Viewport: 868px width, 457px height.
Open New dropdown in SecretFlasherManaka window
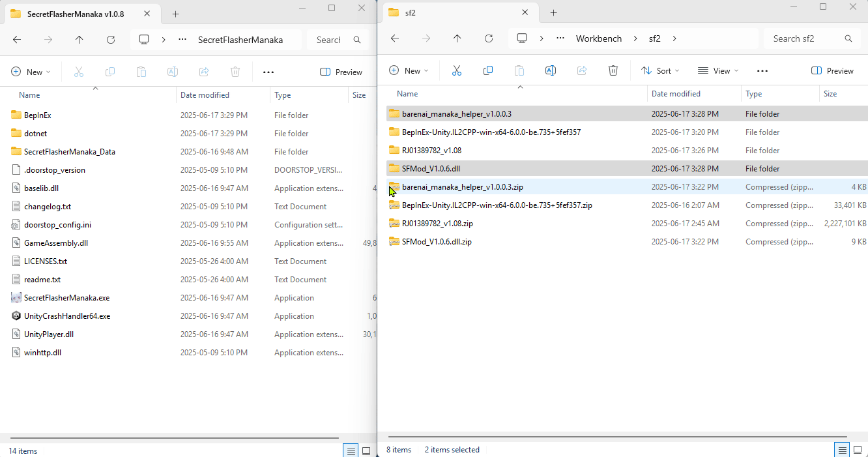click(30, 72)
